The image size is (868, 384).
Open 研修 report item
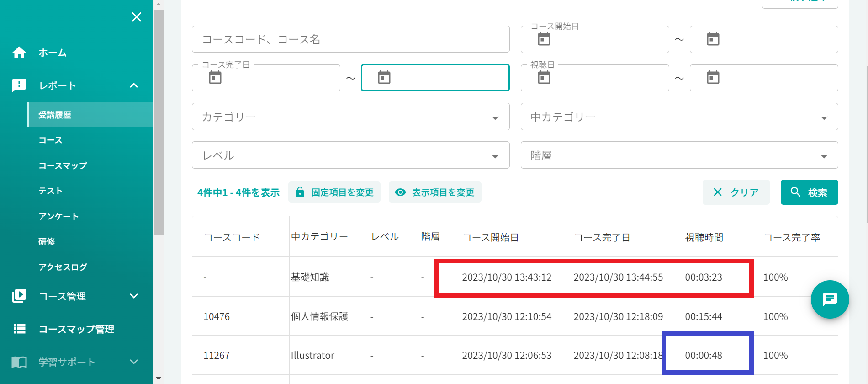pos(47,241)
